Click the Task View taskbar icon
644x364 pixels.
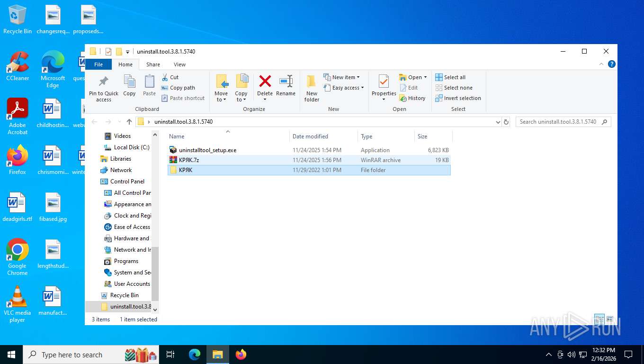170,355
